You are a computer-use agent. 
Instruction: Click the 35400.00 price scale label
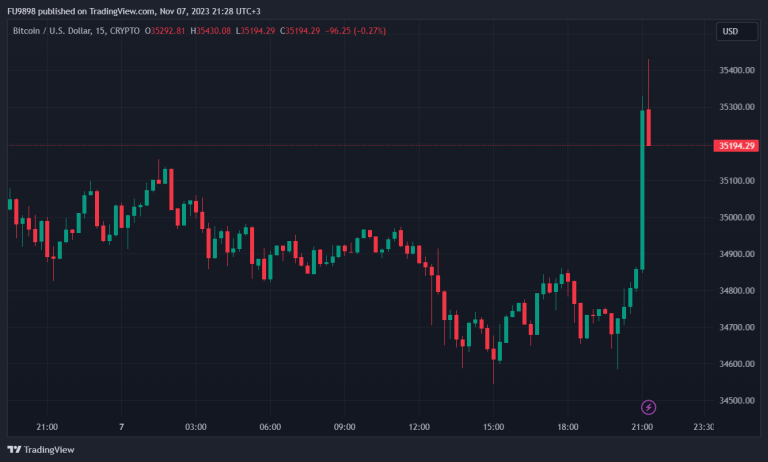point(735,71)
